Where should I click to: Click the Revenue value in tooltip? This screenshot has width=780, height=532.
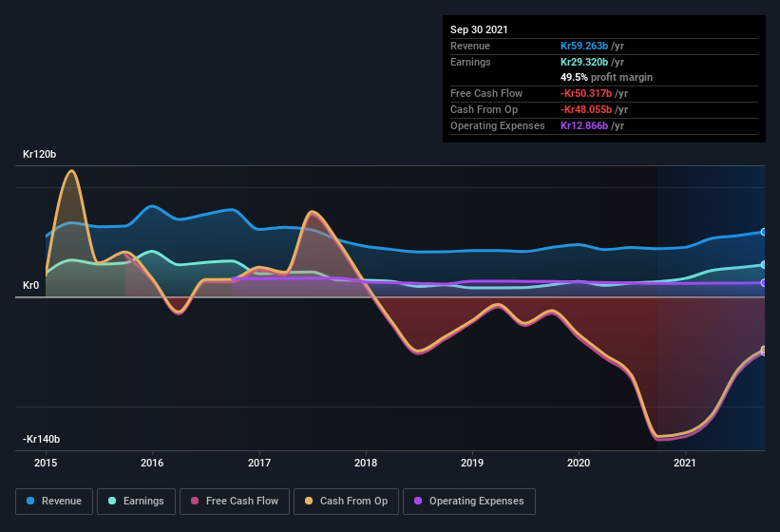point(592,46)
